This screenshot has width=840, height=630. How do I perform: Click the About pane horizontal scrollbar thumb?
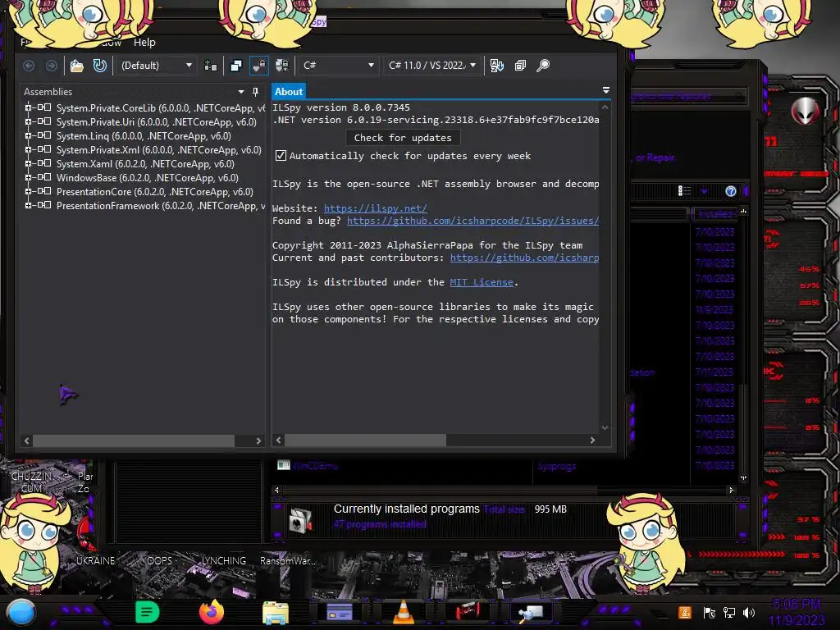point(365,440)
